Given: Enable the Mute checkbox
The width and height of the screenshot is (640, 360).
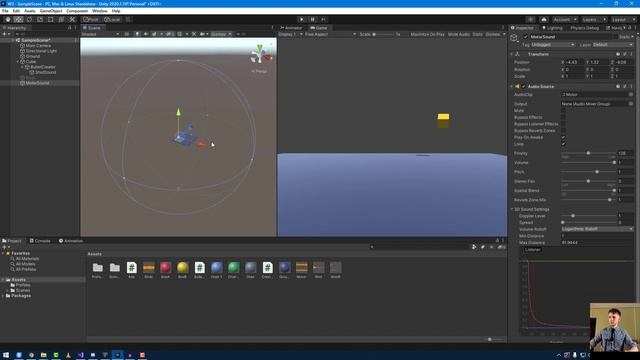Looking at the screenshot, I should [563, 111].
